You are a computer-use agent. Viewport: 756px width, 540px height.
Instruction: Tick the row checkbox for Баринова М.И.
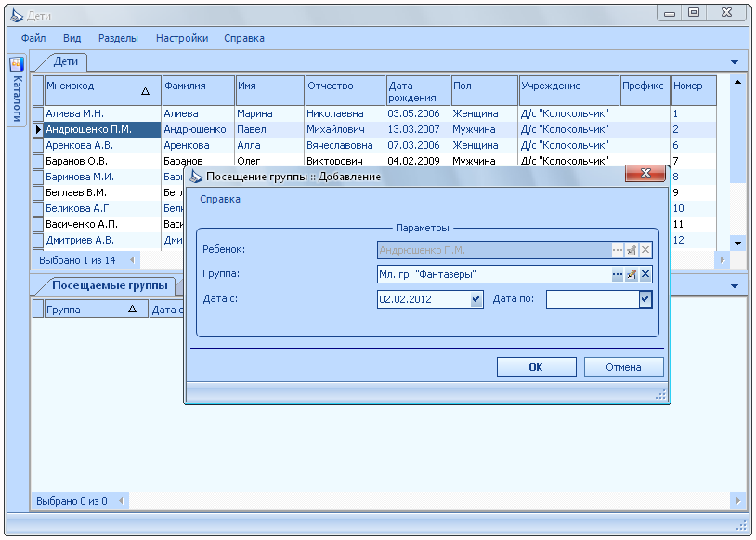click(38, 178)
